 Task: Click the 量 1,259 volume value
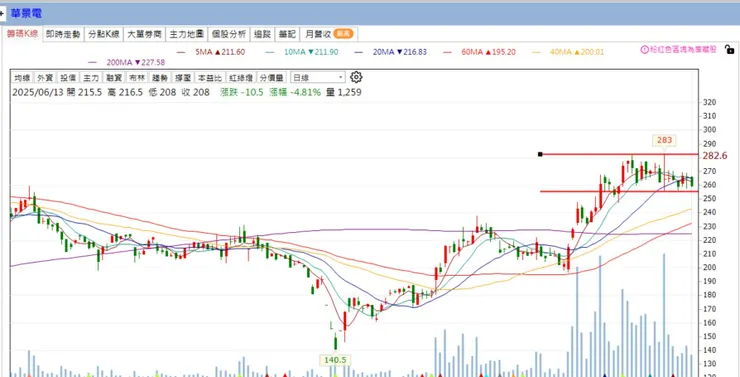tap(344, 92)
